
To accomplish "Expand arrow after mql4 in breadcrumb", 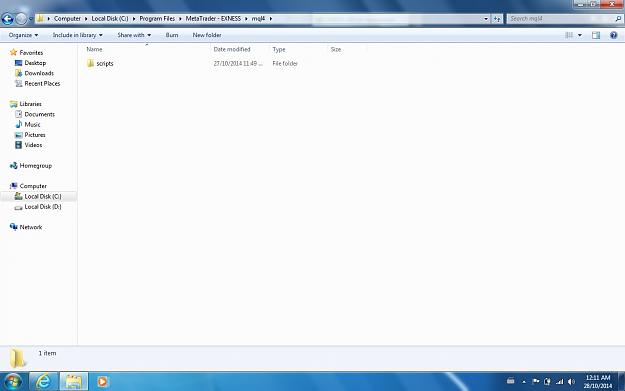I will [x=271, y=19].
